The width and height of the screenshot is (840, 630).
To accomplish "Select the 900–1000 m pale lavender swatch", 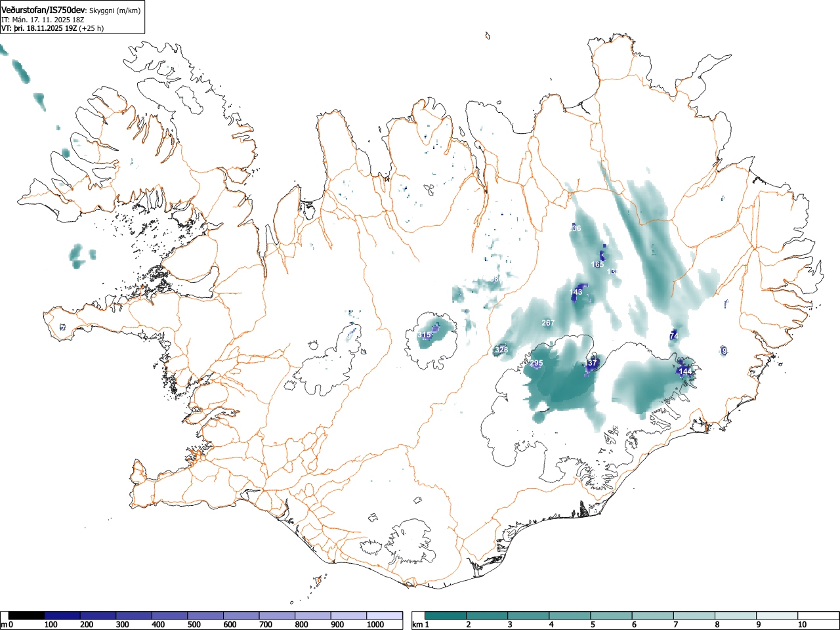I will click(x=348, y=616).
